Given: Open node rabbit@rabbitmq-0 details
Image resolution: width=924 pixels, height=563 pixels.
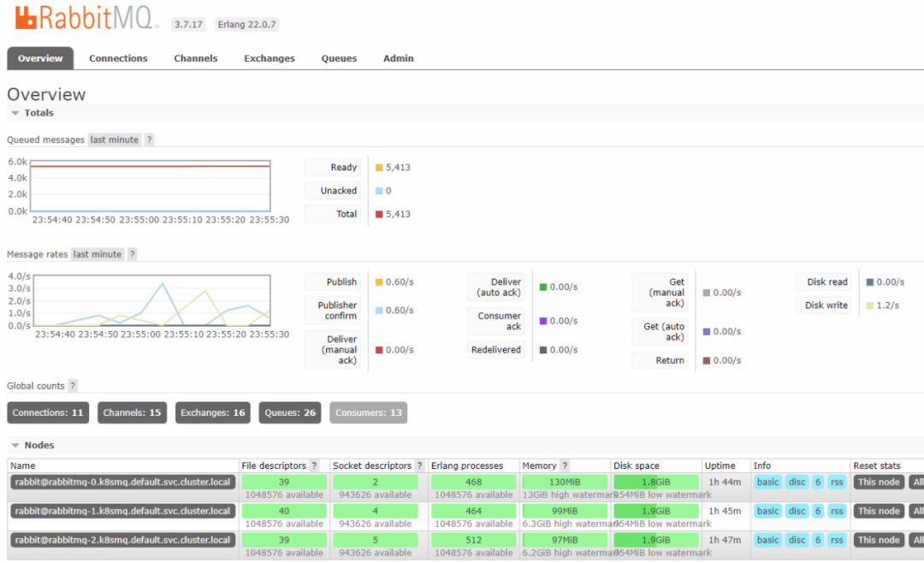Looking at the screenshot, I should [122, 483].
